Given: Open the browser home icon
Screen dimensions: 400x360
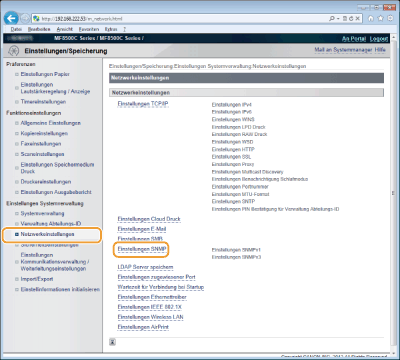Looking at the screenshot, I should click(x=371, y=18).
